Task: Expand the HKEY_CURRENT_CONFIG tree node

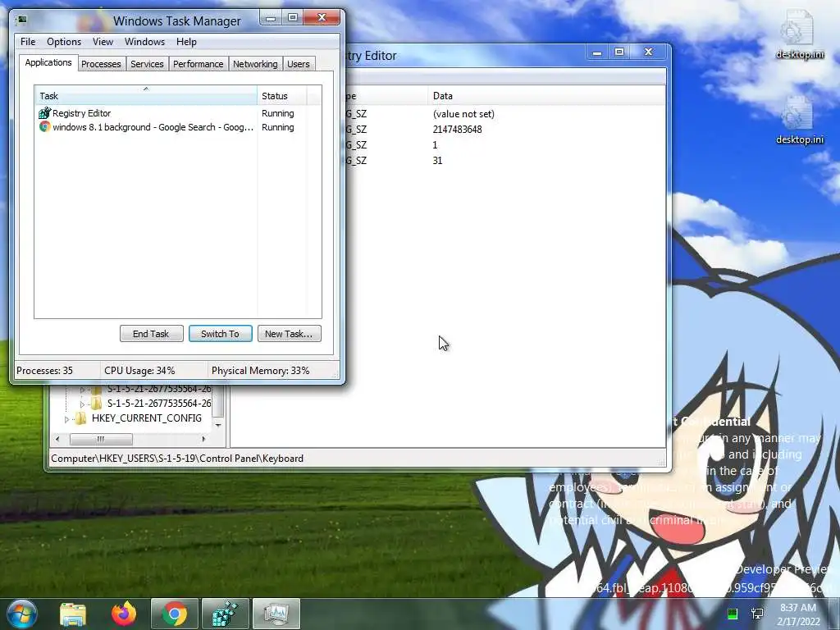Action: coord(67,419)
